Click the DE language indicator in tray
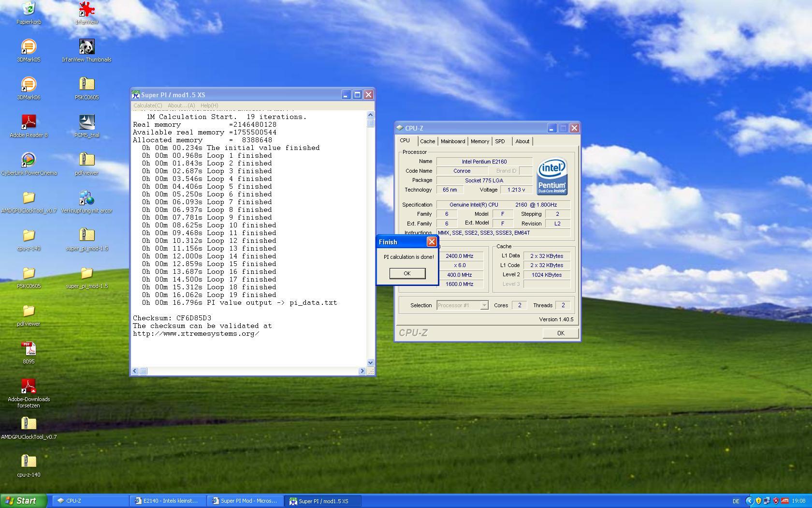The image size is (812, 508). [736, 501]
